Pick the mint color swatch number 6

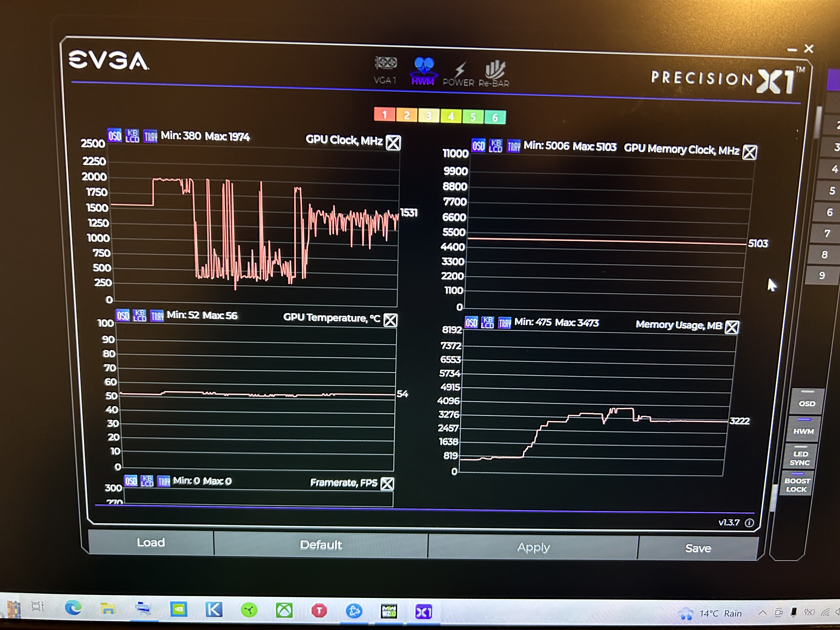(495, 118)
